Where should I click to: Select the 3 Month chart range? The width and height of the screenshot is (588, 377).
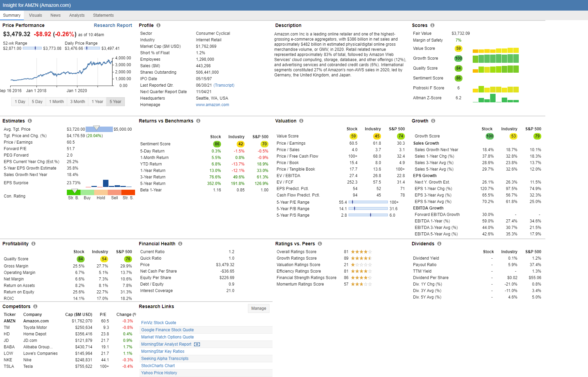77,102
